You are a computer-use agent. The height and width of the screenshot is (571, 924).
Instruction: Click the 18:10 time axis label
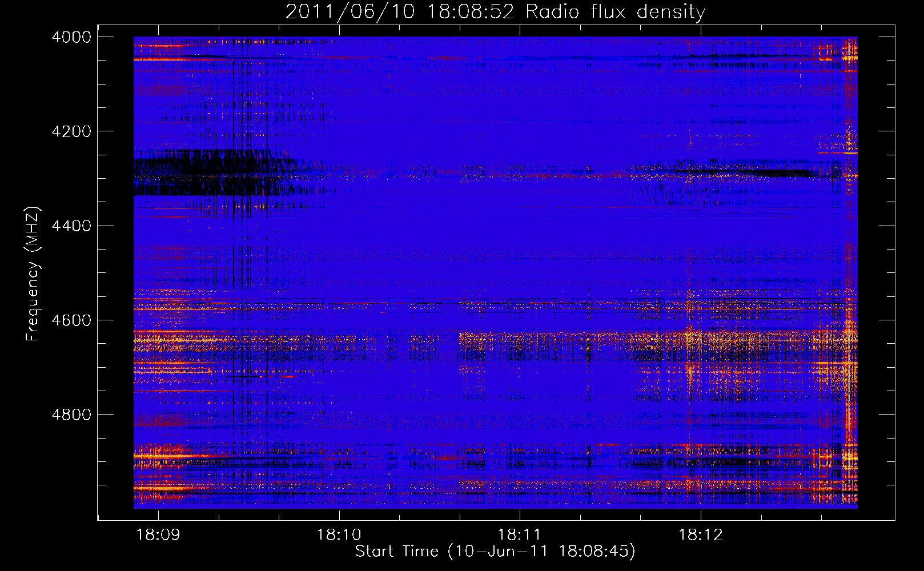(339, 534)
